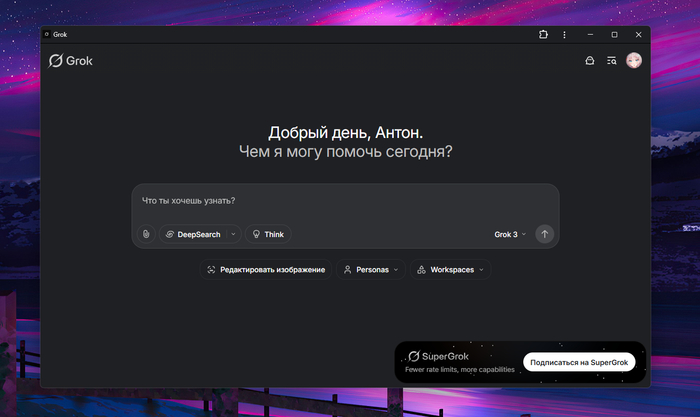Enable Think mode
Screen dimensions: 700x417
(267, 234)
